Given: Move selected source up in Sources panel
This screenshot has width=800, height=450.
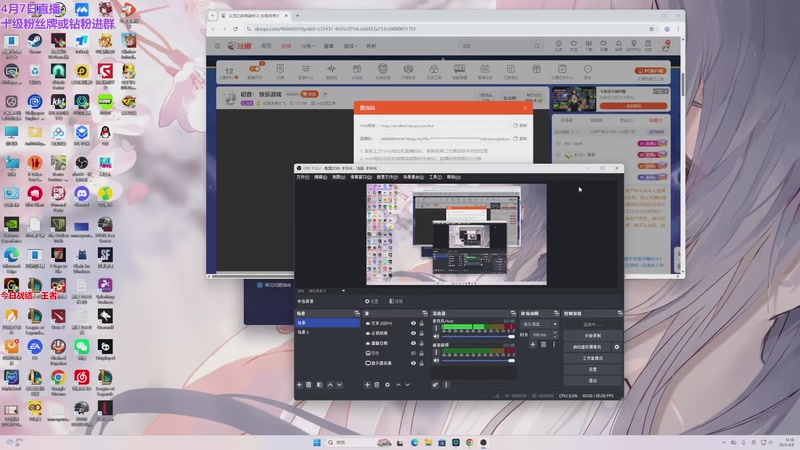Looking at the screenshot, I should pyautogui.click(x=398, y=385).
